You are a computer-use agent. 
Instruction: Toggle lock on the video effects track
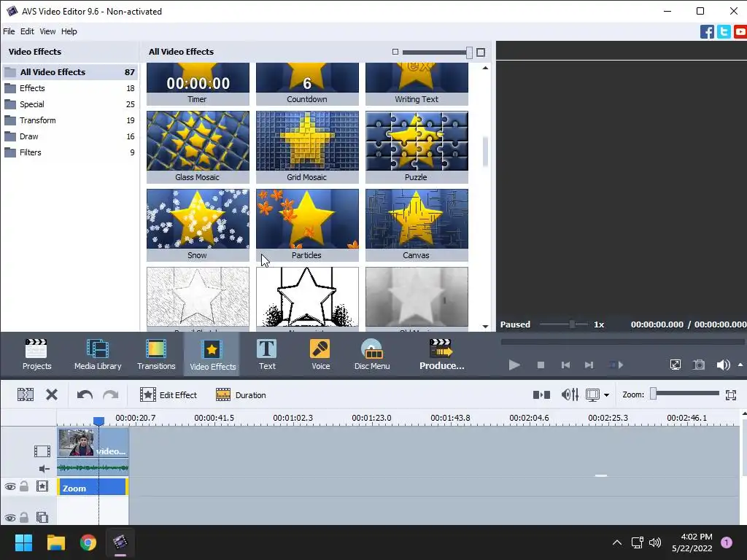[x=24, y=486]
